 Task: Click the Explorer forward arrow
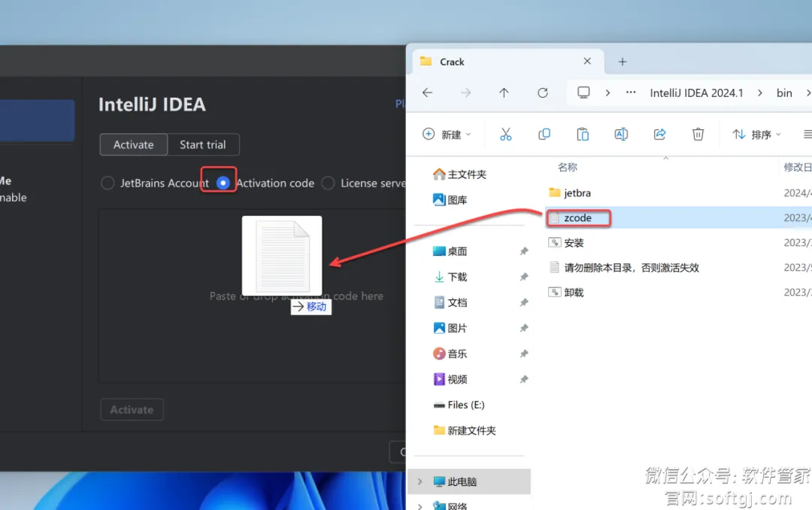click(465, 93)
